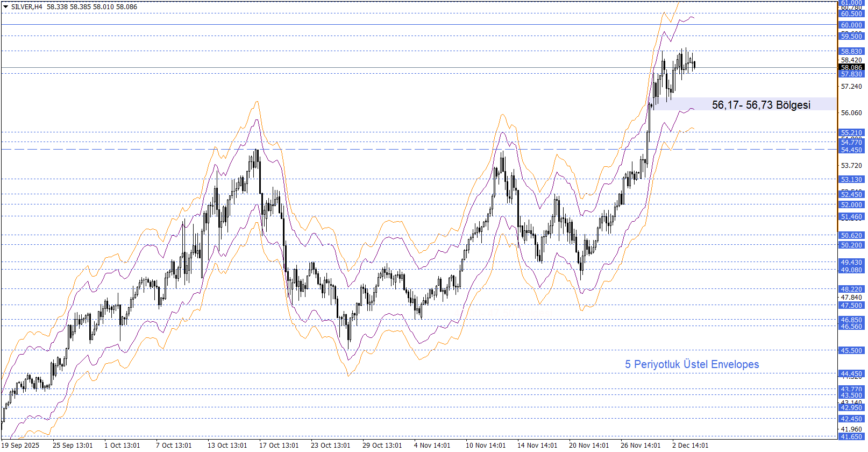Click the 55.210 level label on price axis
Image resolution: width=868 pixels, height=452 pixels.
(x=851, y=132)
